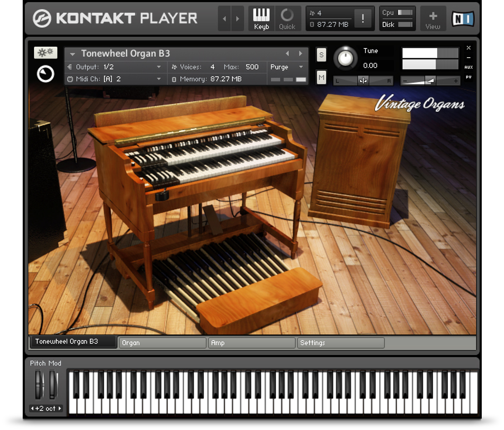The height and width of the screenshot is (430, 504).
Task: Click the Voices count value 4
Action: tap(212, 67)
